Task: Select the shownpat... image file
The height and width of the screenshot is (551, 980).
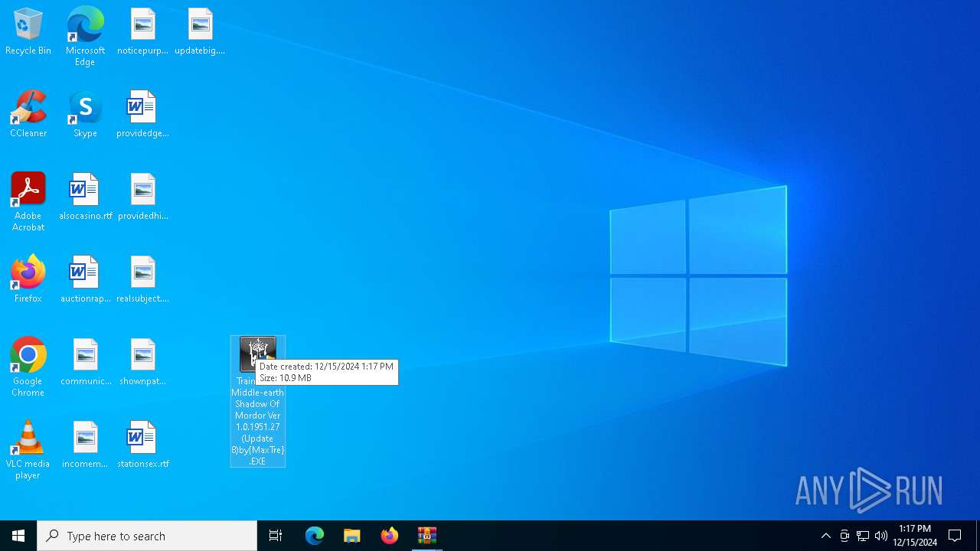Action: tap(142, 363)
